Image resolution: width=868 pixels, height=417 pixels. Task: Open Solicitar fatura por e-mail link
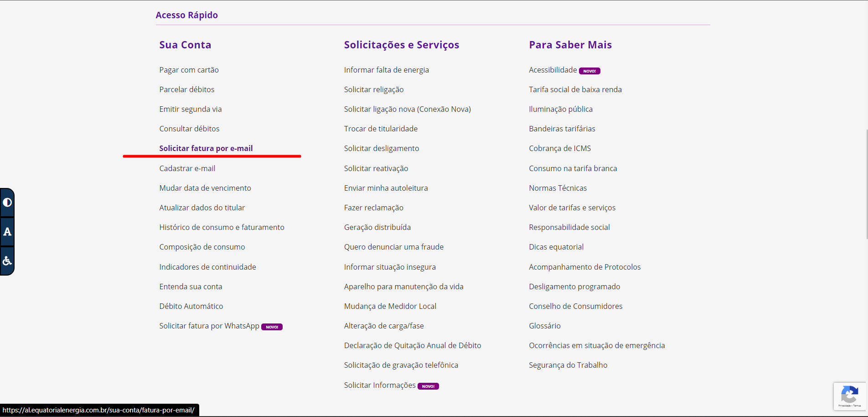pos(206,148)
